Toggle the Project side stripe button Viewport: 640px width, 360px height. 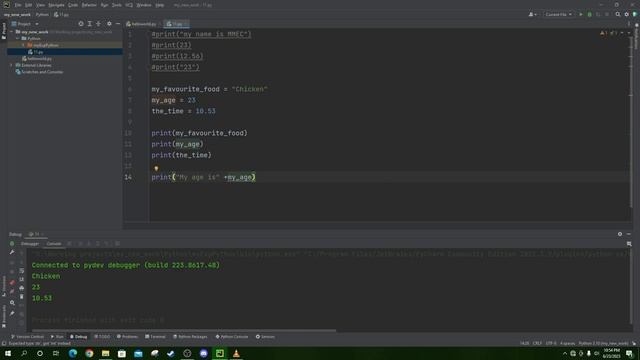4,31
